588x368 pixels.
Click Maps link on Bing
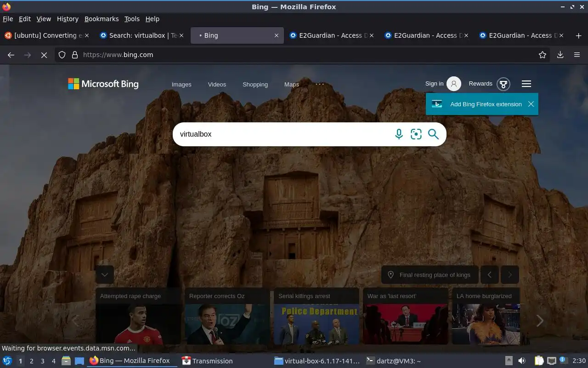tap(292, 84)
